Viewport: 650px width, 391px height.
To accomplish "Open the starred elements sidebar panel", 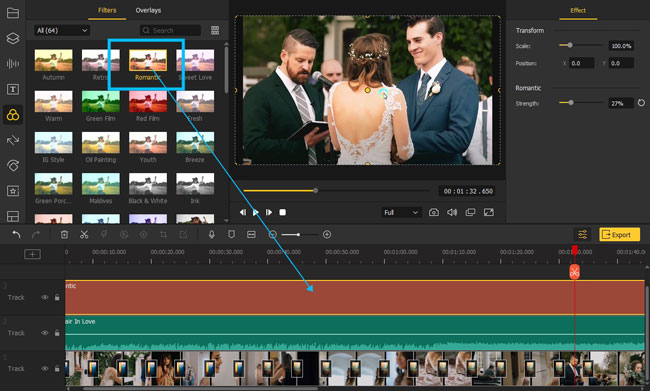I will [13, 191].
